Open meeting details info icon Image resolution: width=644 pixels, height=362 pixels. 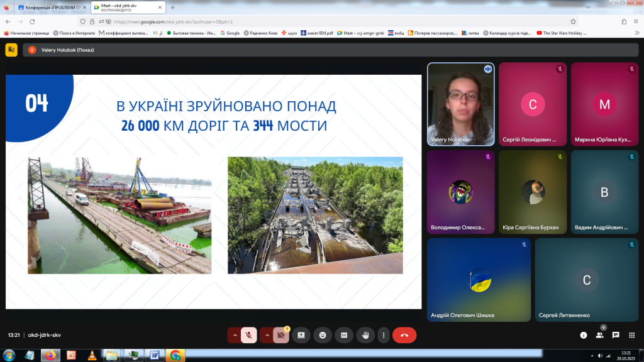(583, 335)
